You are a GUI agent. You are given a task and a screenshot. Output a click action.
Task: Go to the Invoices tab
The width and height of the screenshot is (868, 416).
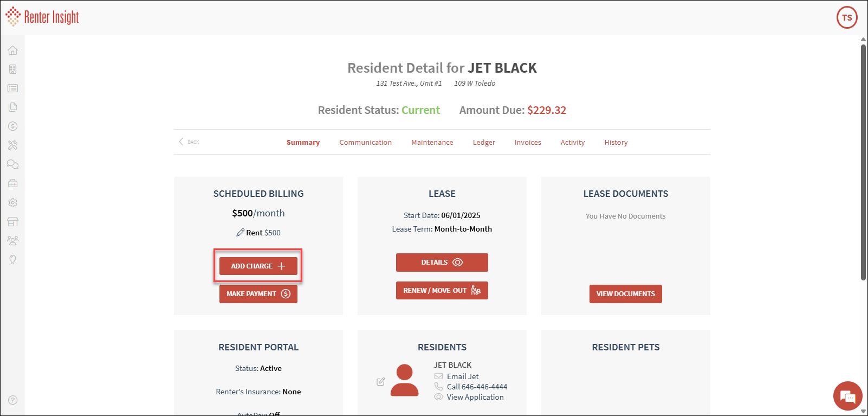click(x=528, y=143)
